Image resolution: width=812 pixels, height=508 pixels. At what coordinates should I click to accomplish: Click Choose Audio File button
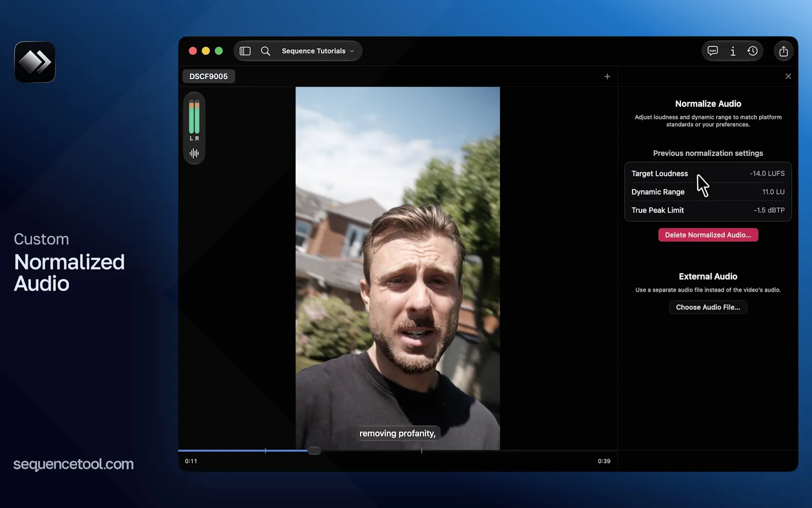click(x=708, y=307)
